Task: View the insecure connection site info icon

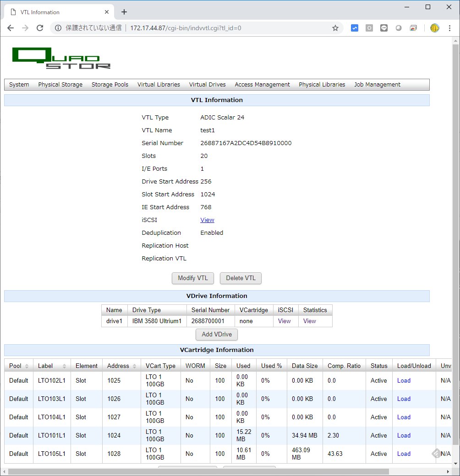Action: tap(58, 28)
